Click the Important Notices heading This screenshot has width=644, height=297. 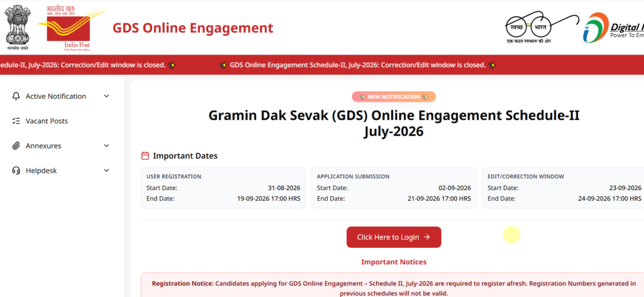tap(394, 262)
